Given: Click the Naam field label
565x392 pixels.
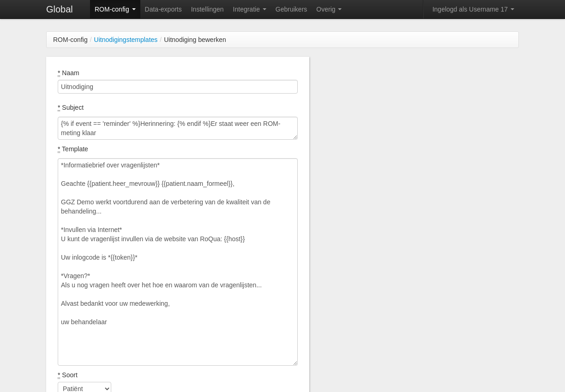Looking at the screenshot, I should [70, 73].
